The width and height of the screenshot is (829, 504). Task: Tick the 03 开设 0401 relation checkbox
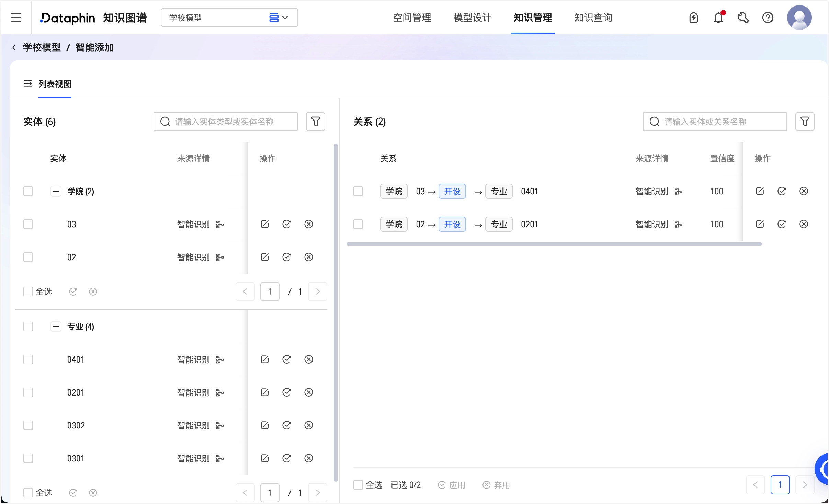358,191
